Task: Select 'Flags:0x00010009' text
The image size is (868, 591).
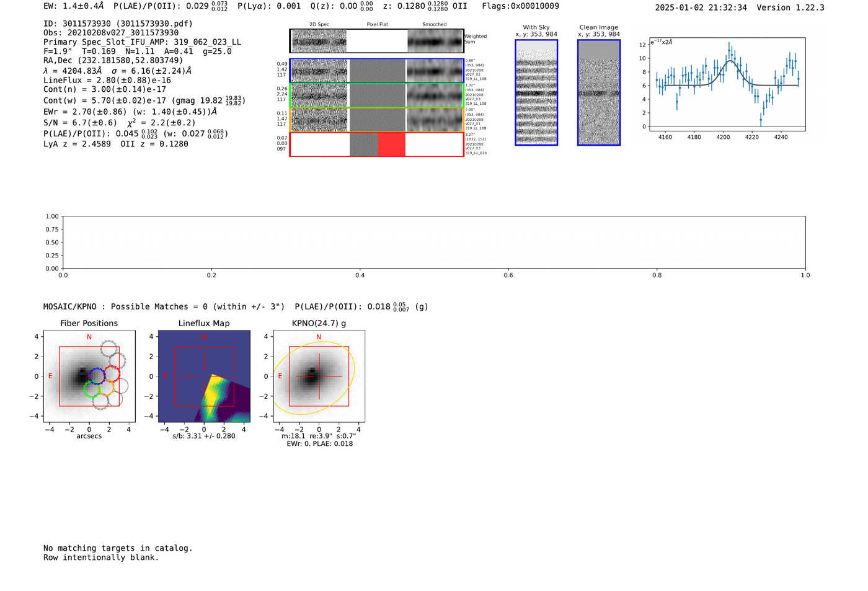Action: tap(520, 6)
